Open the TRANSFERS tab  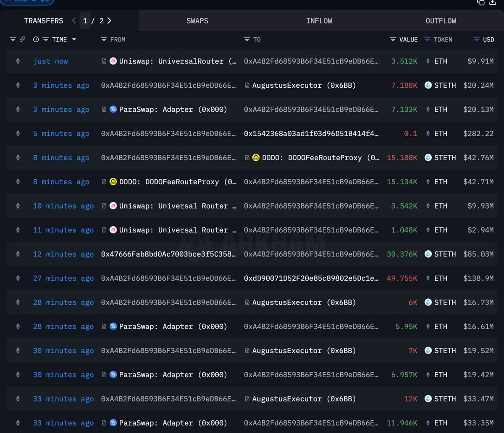(x=44, y=21)
